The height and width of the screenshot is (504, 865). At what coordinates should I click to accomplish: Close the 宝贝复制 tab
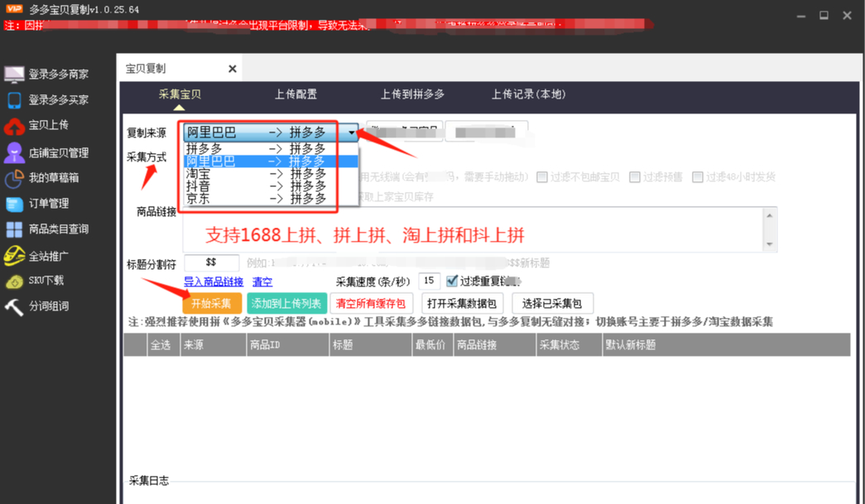233,69
